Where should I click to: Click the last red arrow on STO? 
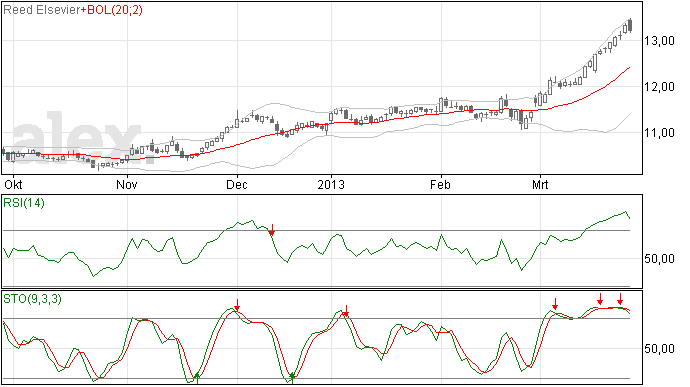[620, 299]
